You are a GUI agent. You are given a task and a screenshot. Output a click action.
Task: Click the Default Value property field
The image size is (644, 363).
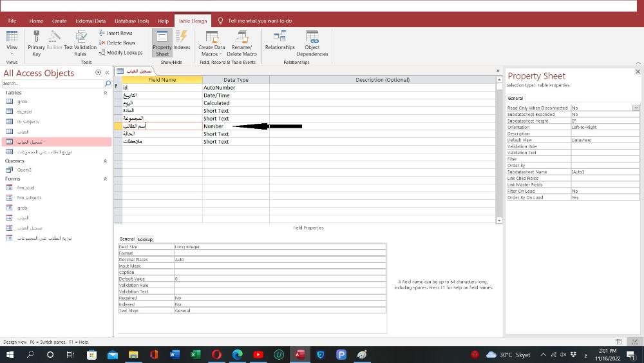coord(279,279)
